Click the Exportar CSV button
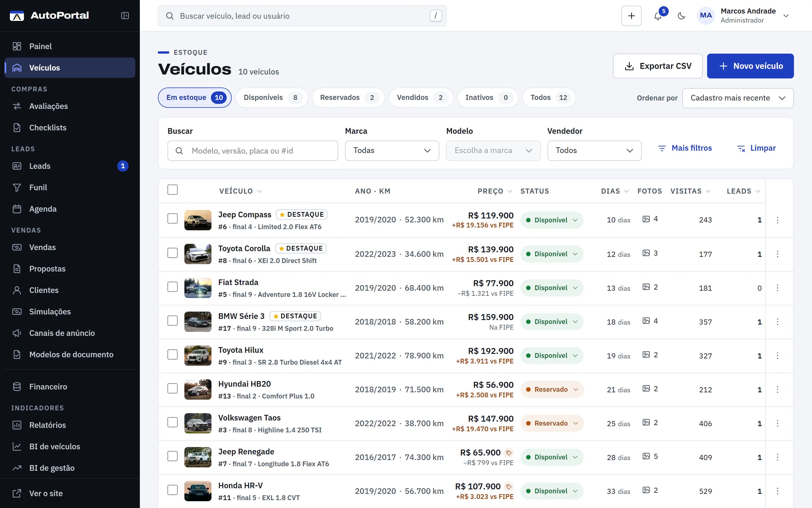The width and height of the screenshot is (812, 508). click(657, 66)
